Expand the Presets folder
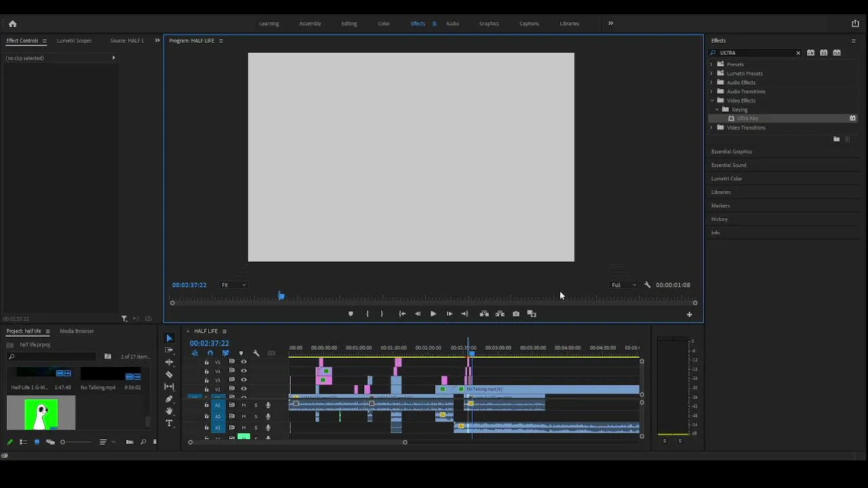This screenshot has height=488, width=868. click(x=711, y=64)
